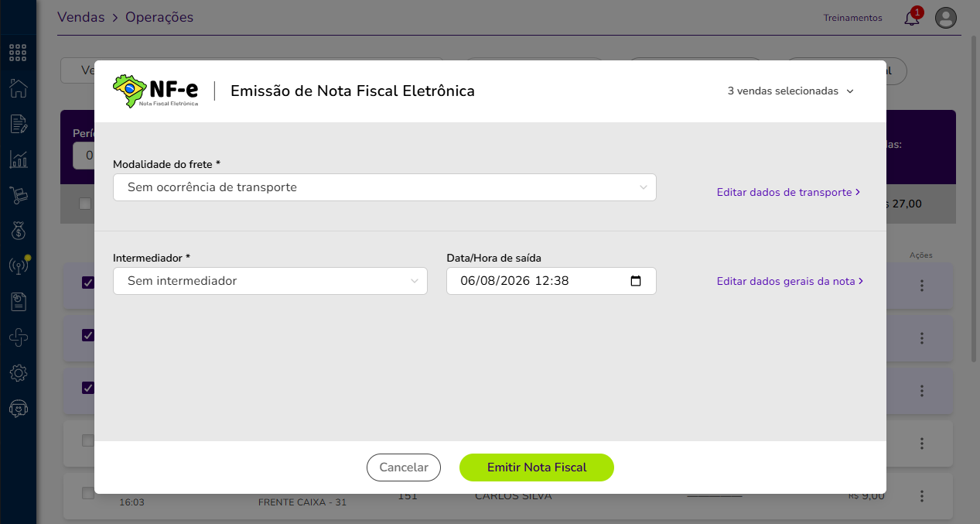This screenshot has width=980, height=524.
Task: Uncheck the third selected sale checkbox
Action: tap(88, 388)
